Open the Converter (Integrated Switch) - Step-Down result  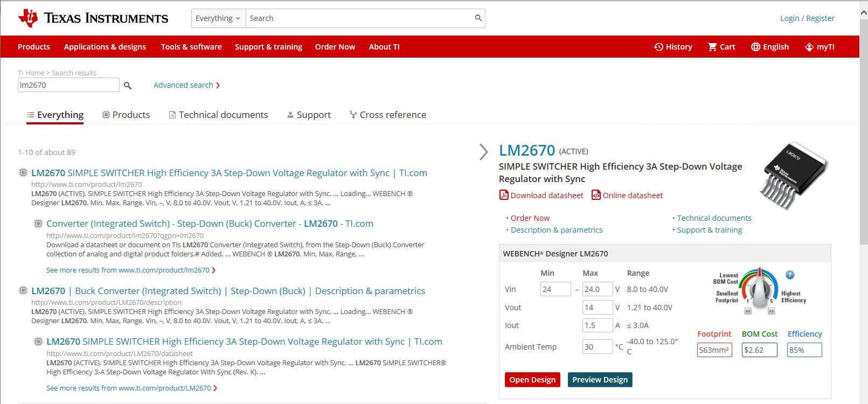coord(210,224)
